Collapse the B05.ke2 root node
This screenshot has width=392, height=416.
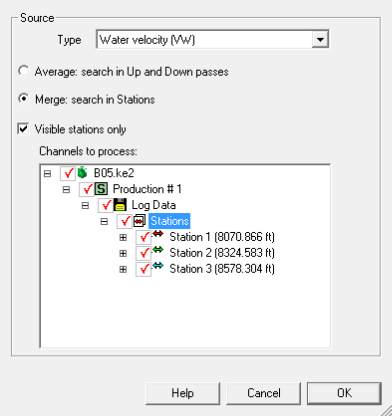click(48, 173)
